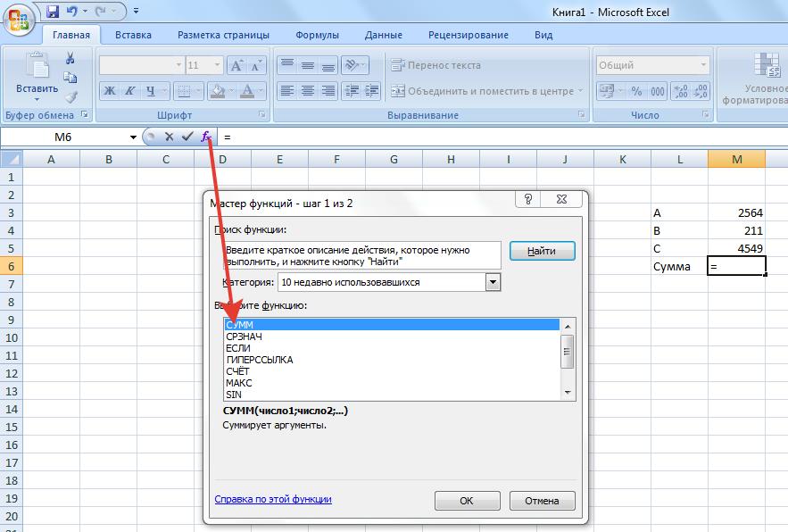Click Отмена in function wizard

(x=542, y=501)
